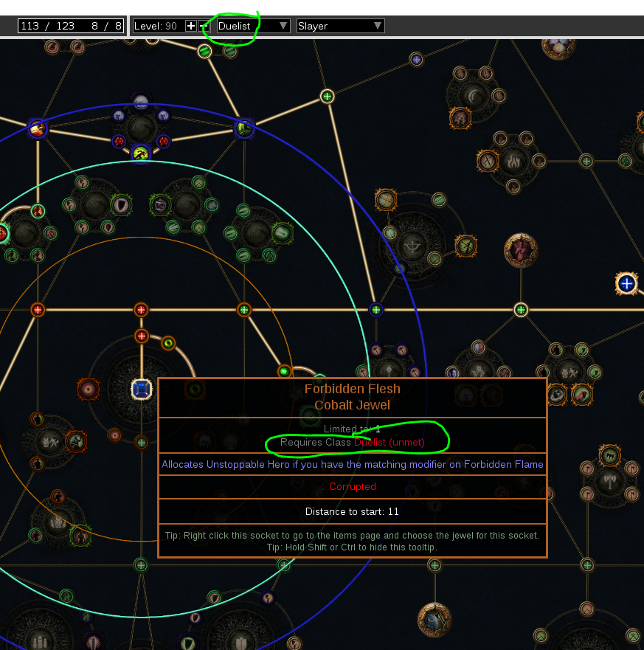Viewport: 644px width, 650px height.
Task: Select the keystone showing a red figure
Action: 521,250
